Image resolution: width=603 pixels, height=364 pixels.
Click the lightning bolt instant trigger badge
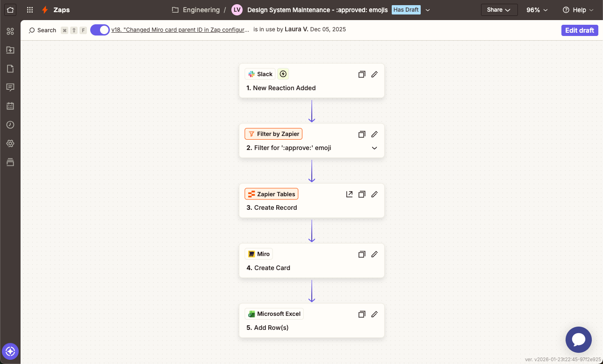pyautogui.click(x=283, y=74)
